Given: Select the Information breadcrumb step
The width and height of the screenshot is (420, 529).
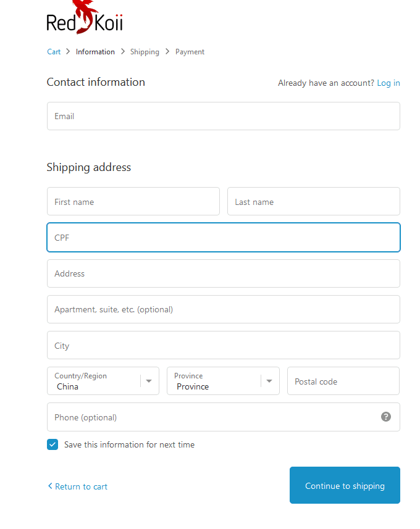Looking at the screenshot, I should 95,52.
